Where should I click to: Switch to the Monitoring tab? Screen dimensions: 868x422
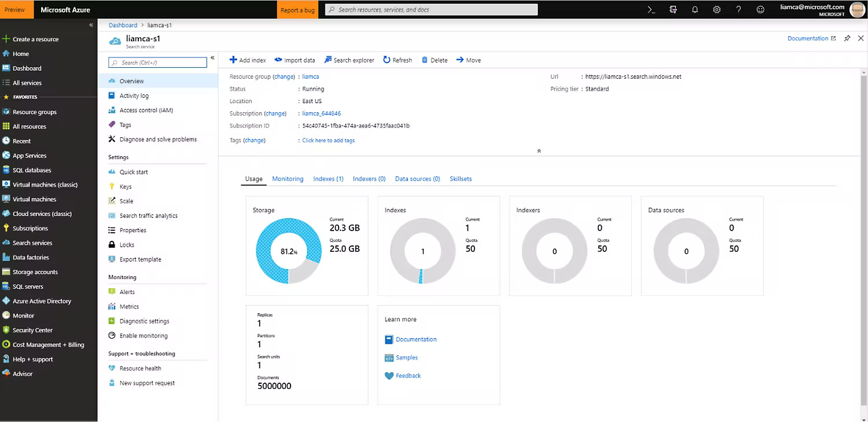(288, 179)
